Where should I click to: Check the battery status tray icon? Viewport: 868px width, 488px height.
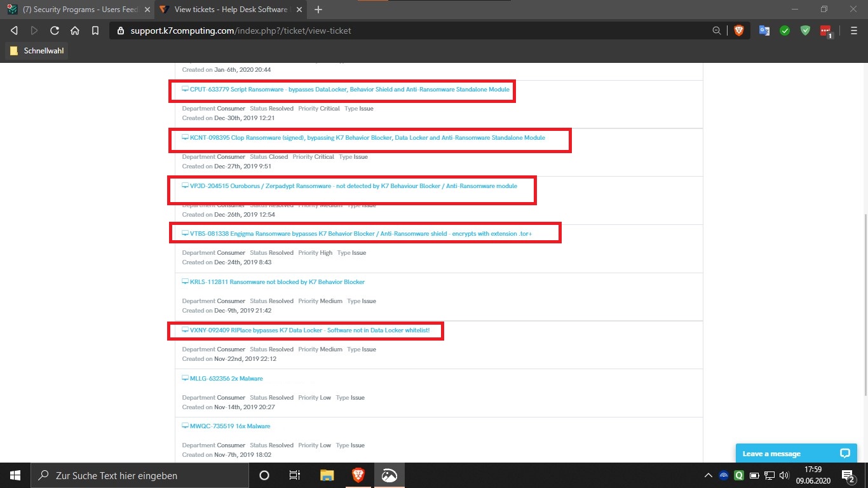click(x=754, y=475)
